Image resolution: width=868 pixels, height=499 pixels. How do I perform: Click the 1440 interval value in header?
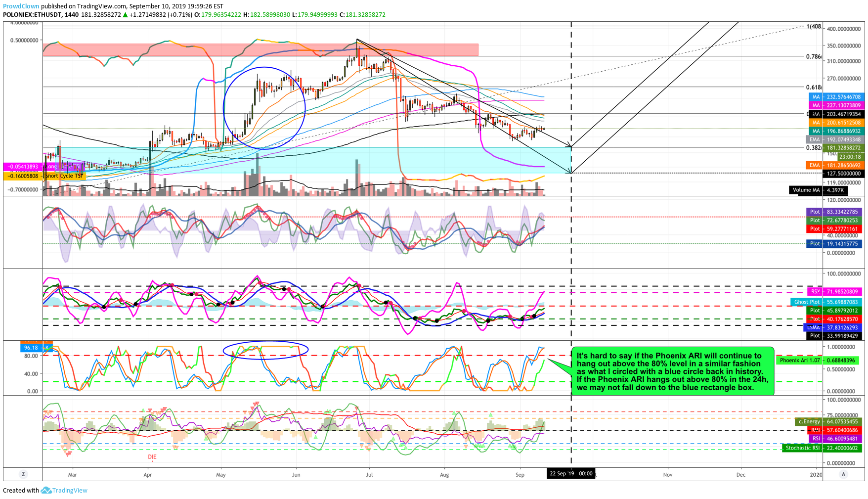72,15
